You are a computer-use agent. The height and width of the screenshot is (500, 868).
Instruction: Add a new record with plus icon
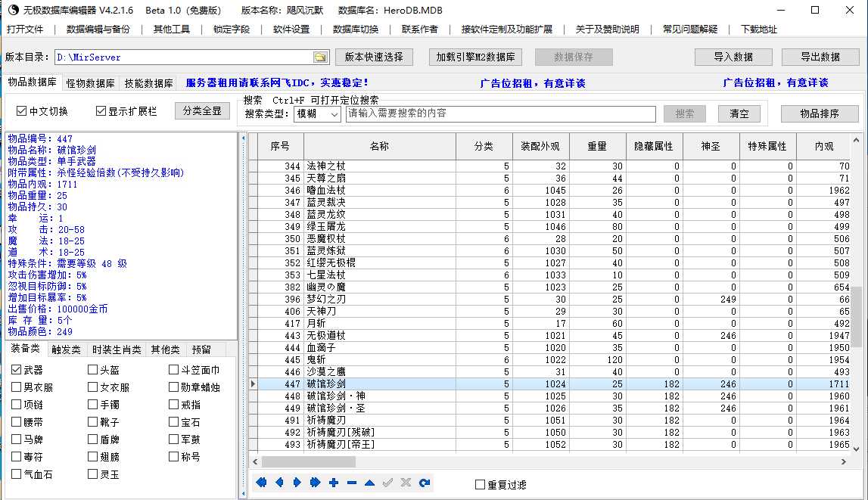tap(334, 483)
